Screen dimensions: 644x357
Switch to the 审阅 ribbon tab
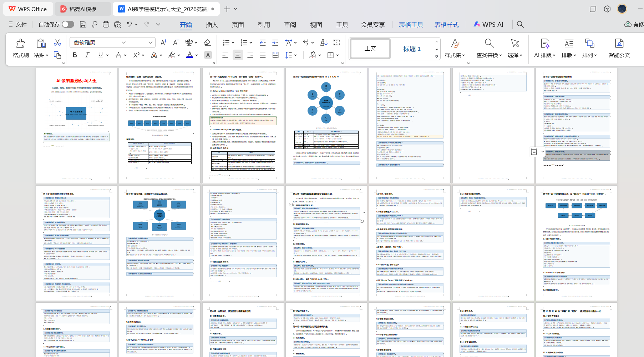coord(290,25)
